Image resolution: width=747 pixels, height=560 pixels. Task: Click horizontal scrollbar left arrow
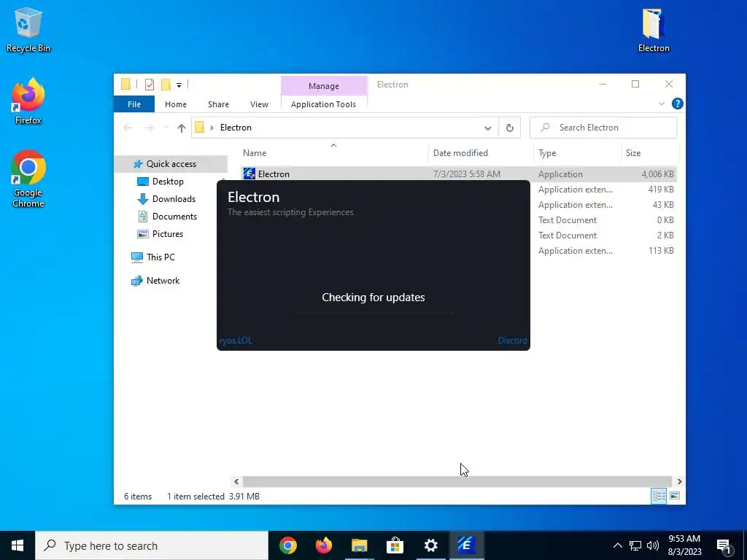pyautogui.click(x=236, y=481)
